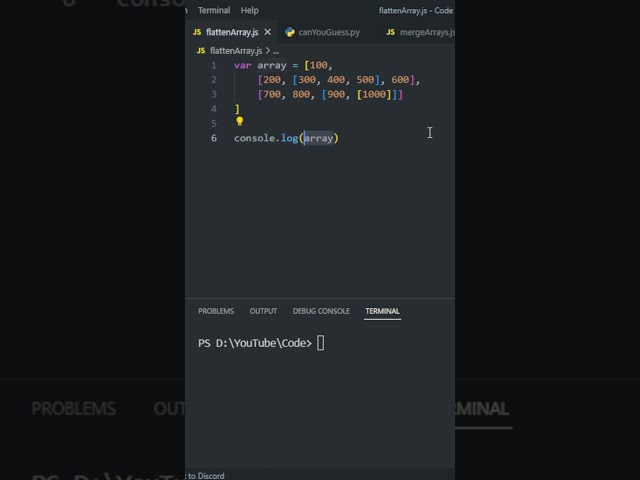Click the 'log' method on line 6

(x=289, y=138)
